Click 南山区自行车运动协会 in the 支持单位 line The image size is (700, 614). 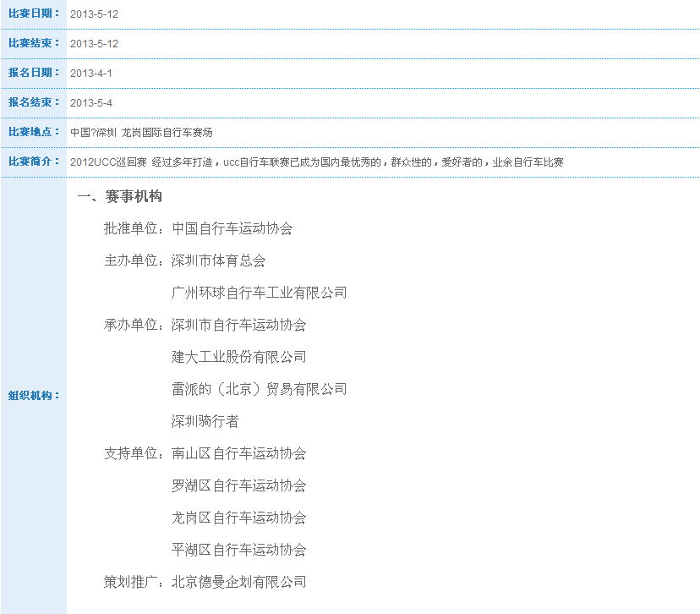238,453
